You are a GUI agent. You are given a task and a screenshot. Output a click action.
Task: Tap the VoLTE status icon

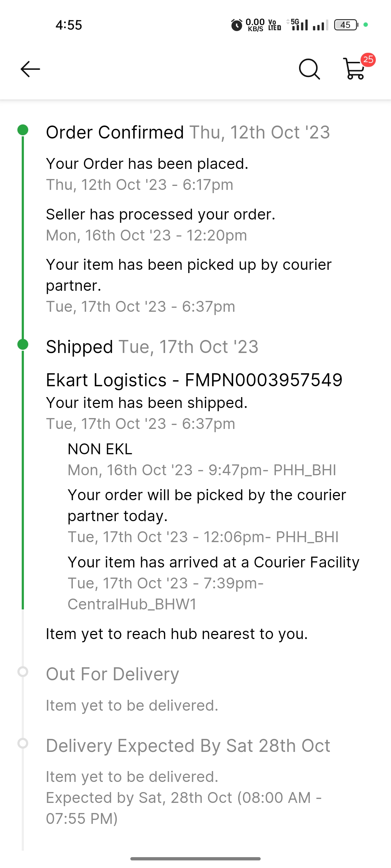(x=274, y=25)
